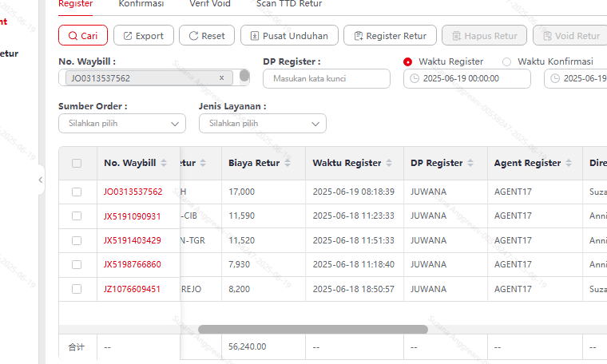Focus the DP Register keyword input
Viewport: 607px width, 364px height.
327,78
